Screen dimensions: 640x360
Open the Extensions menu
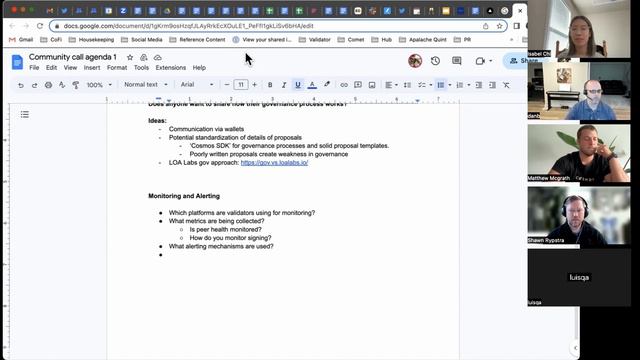pos(171,68)
